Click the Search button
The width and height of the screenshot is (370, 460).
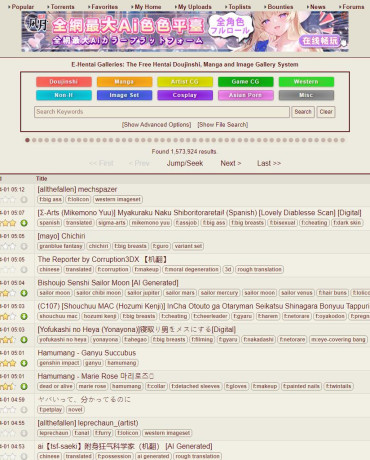303,112
